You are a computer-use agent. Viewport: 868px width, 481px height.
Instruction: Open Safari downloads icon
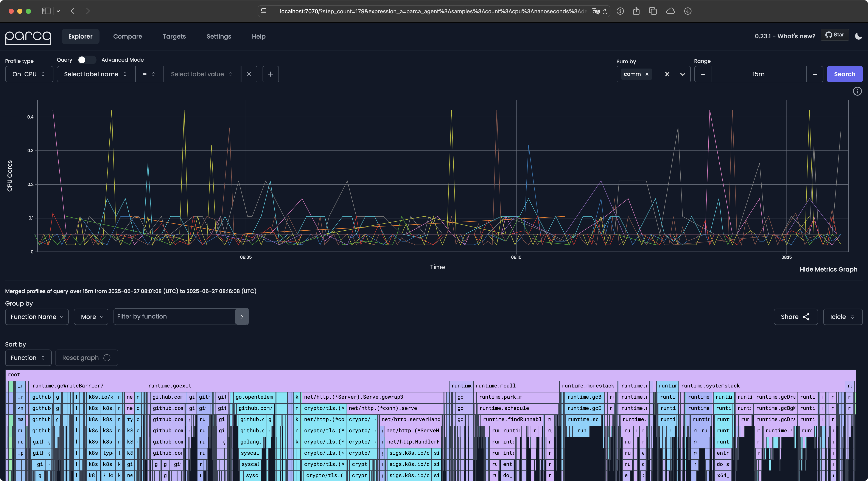[688, 11]
